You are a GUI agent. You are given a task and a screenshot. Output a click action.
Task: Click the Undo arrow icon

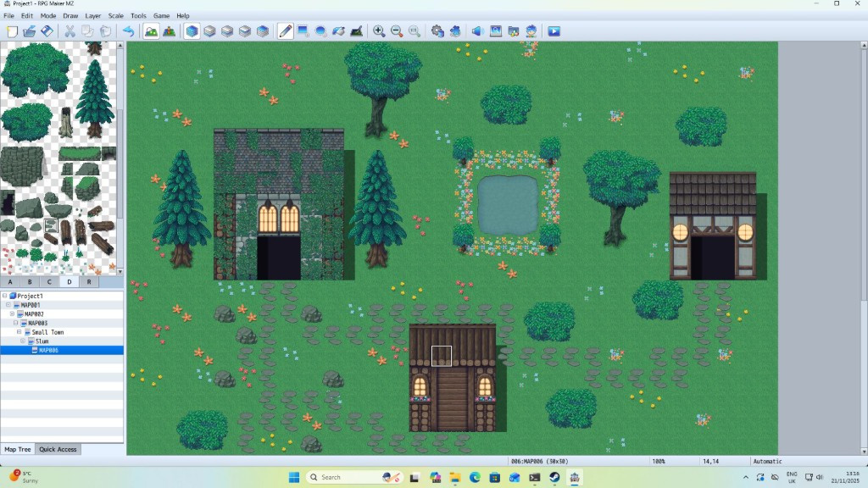tap(128, 31)
